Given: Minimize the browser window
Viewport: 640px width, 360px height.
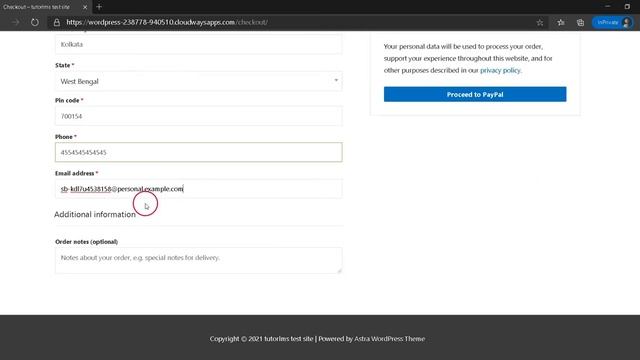Looking at the screenshot, I should [607, 7].
